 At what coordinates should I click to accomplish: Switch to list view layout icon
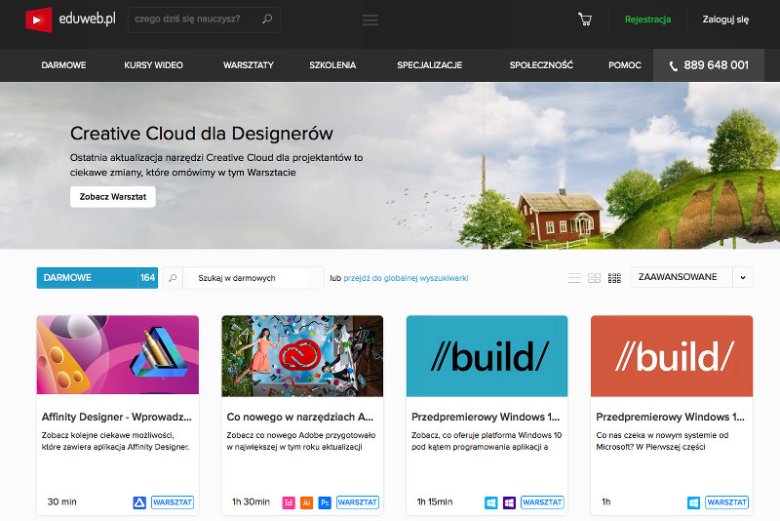click(574, 278)
